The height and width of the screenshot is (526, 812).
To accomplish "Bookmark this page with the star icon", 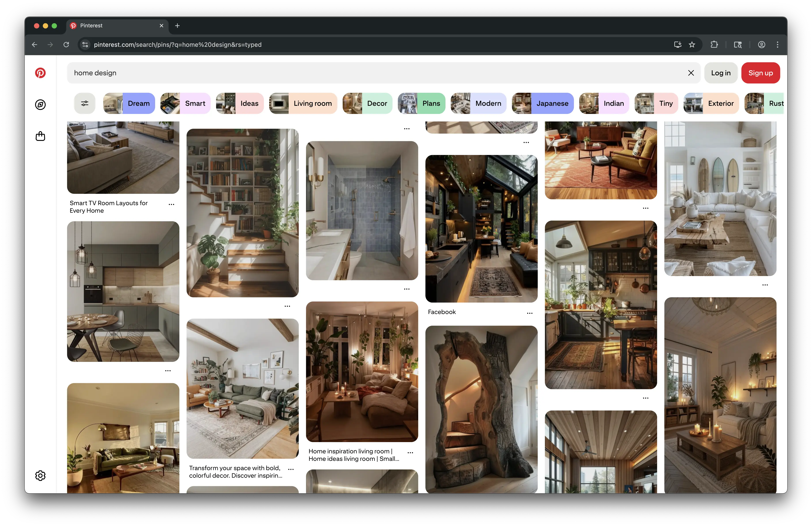I will pos(692,45).
